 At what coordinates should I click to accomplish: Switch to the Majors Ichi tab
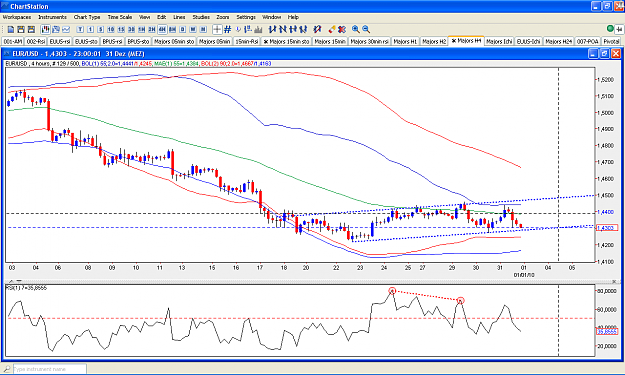pyautogui.click(x=499, y=41)
